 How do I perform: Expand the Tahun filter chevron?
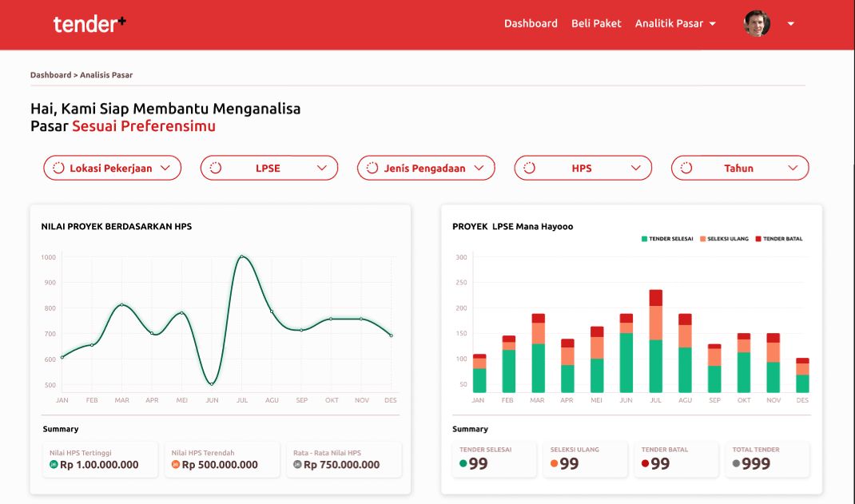(793, 168)
